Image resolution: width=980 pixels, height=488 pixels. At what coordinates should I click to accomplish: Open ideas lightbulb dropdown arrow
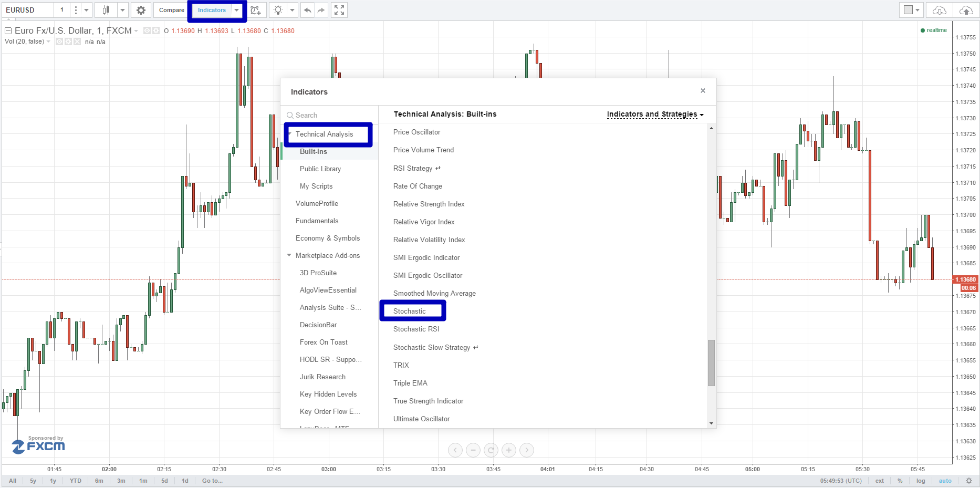pyautogui.click(x=293, y=10)
